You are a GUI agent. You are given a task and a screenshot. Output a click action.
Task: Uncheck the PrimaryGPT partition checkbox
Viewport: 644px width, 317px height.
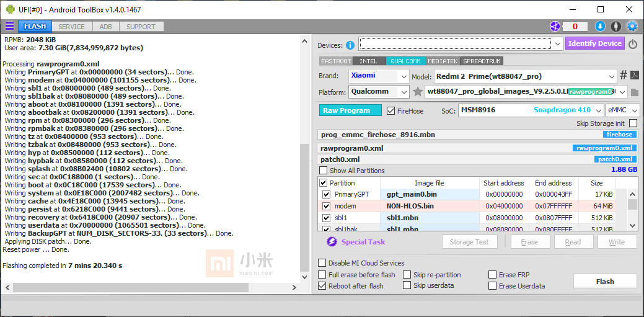(x=327, y=194)
